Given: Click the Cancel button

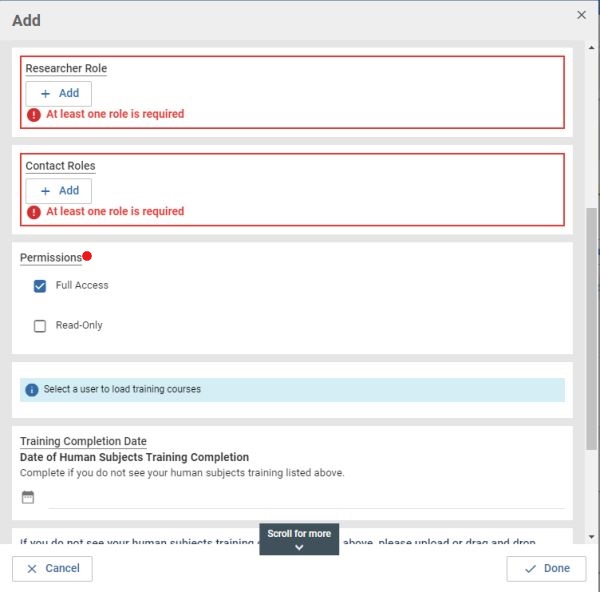Looking at the screenshot, I should pos(52,568).
